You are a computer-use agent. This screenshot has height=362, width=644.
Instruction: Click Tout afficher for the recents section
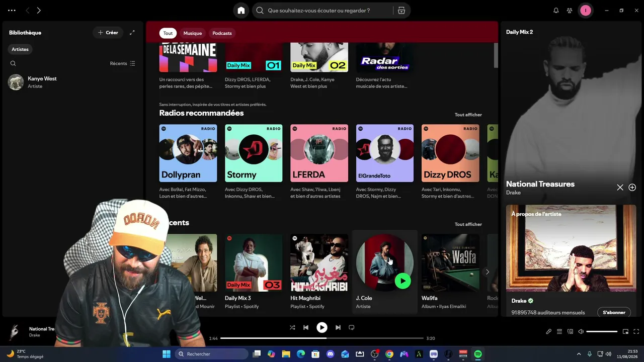tap(468, 224)
